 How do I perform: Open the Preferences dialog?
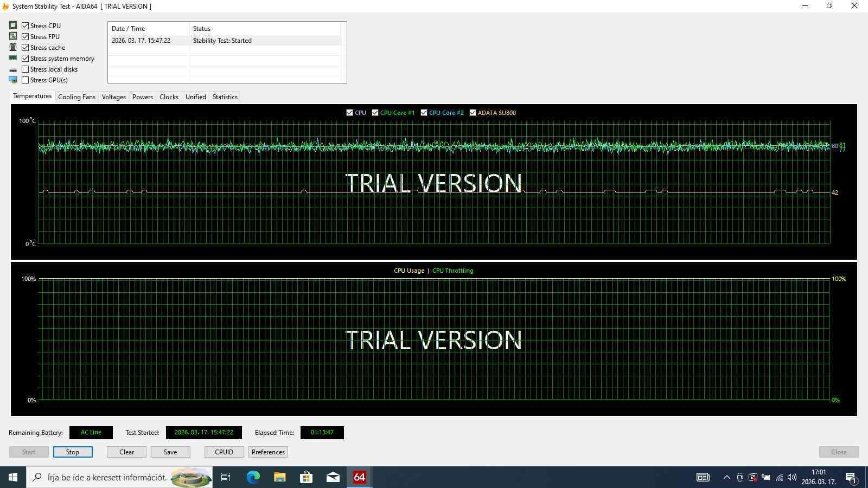tap(268, 452)
